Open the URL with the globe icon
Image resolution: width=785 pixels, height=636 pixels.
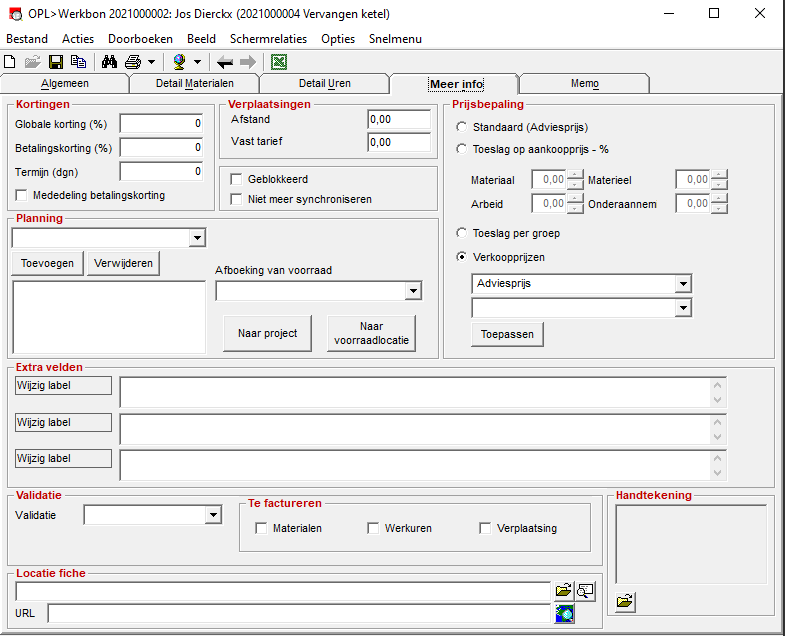564,613
